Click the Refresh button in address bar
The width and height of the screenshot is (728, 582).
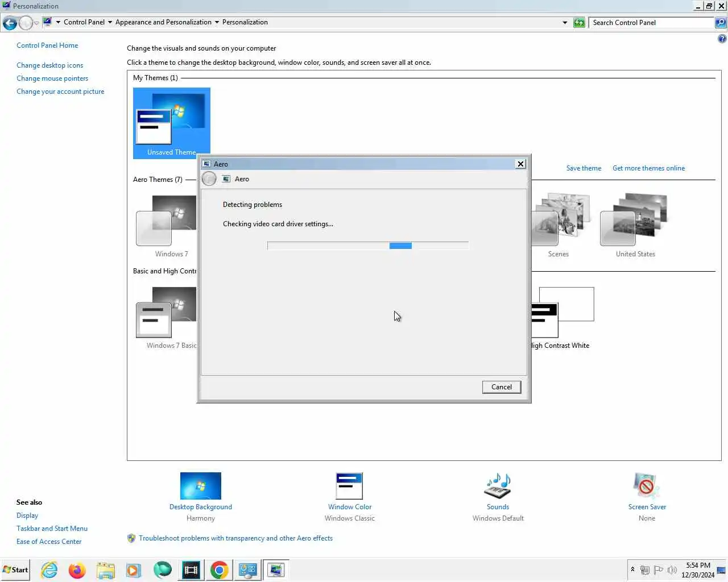579,23
